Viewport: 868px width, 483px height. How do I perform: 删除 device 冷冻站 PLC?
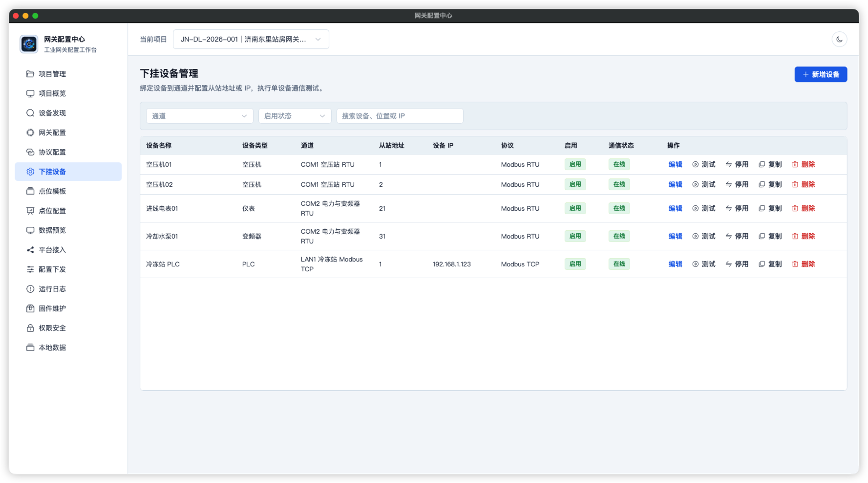tap(803, 264)
